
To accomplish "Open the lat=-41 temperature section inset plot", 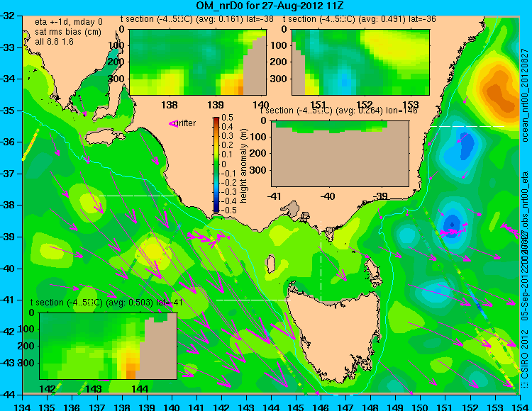I will click(109, 346).
